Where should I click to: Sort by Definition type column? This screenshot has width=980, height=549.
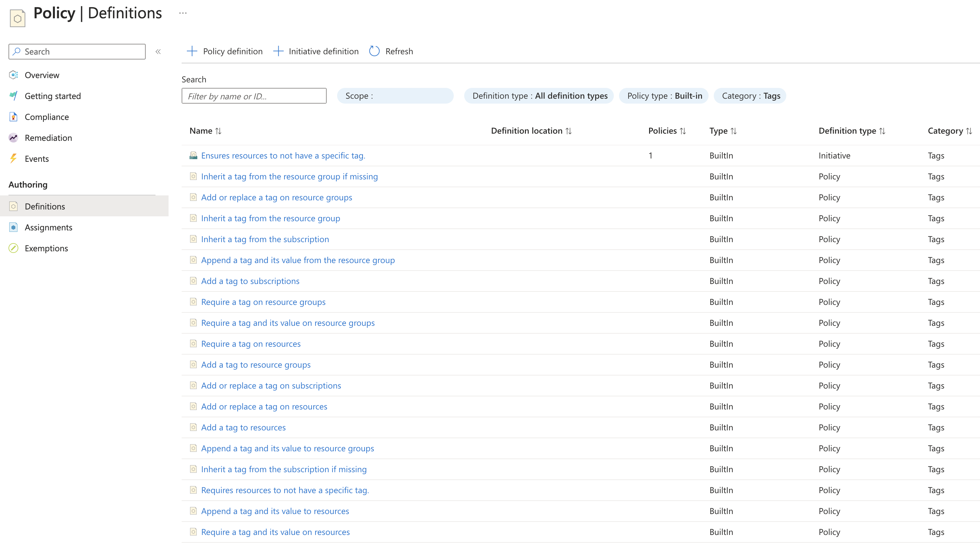852,131
